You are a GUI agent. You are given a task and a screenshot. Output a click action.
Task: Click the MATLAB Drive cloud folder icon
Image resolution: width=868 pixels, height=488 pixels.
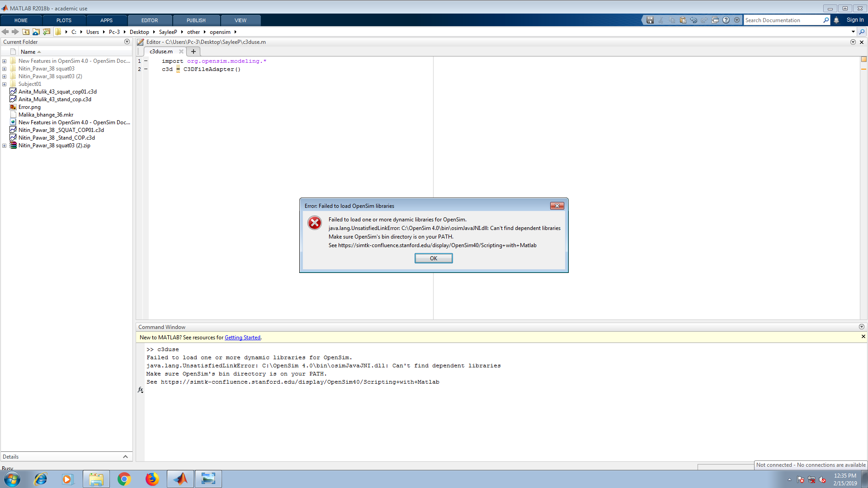(36, 32)
